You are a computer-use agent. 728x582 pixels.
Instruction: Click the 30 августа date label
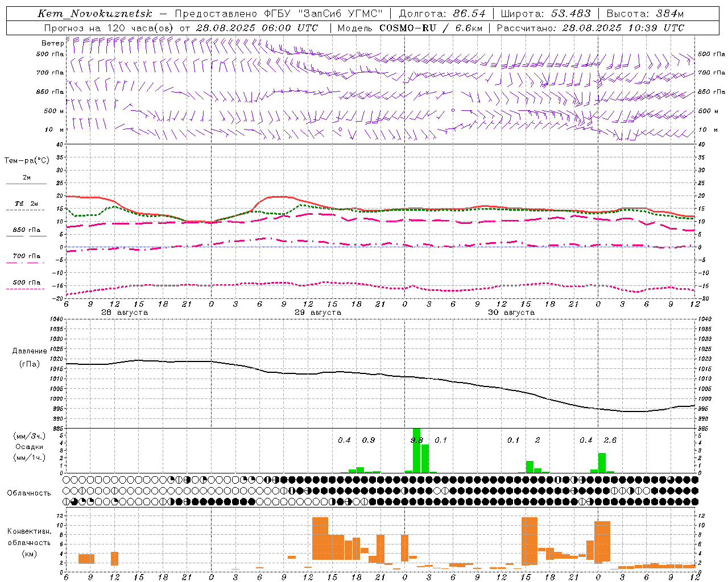pyautogui.click(x=511, y=313)
